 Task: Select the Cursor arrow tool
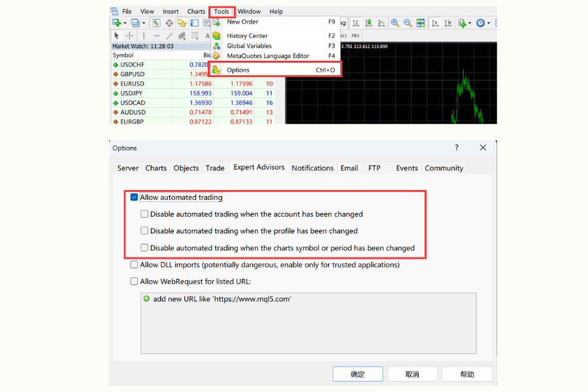coord(116,36)
